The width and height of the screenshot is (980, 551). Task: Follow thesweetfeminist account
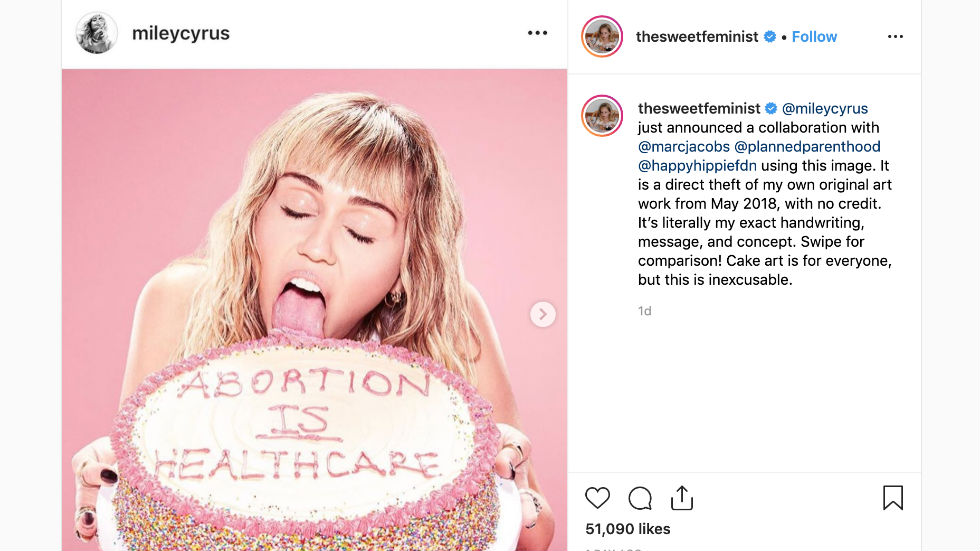point(814,37)
